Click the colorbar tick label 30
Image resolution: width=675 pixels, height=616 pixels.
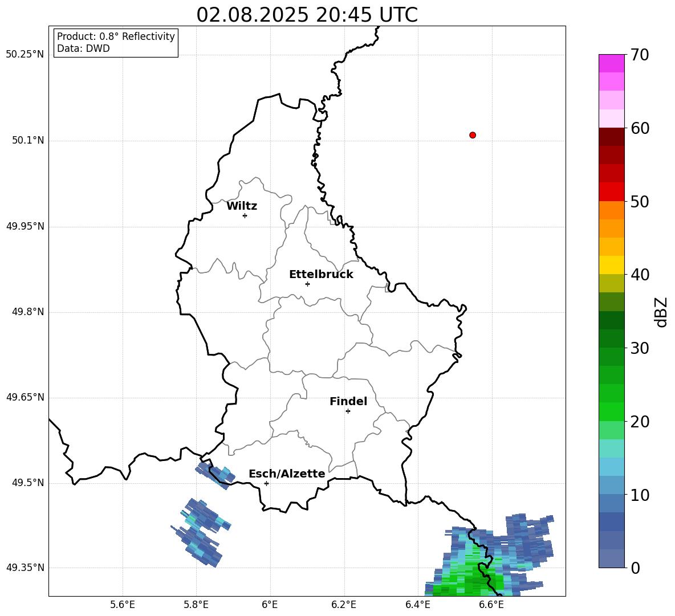(639, 348)
